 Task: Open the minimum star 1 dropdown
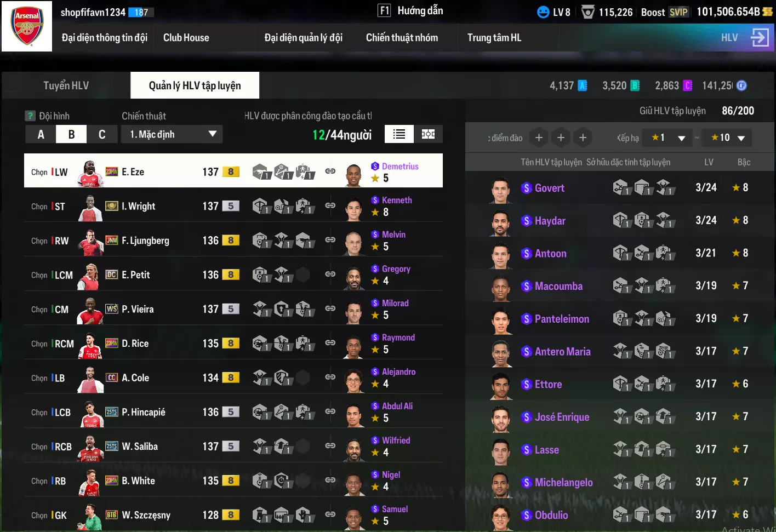pyautogui.click(x=667, y=138)
